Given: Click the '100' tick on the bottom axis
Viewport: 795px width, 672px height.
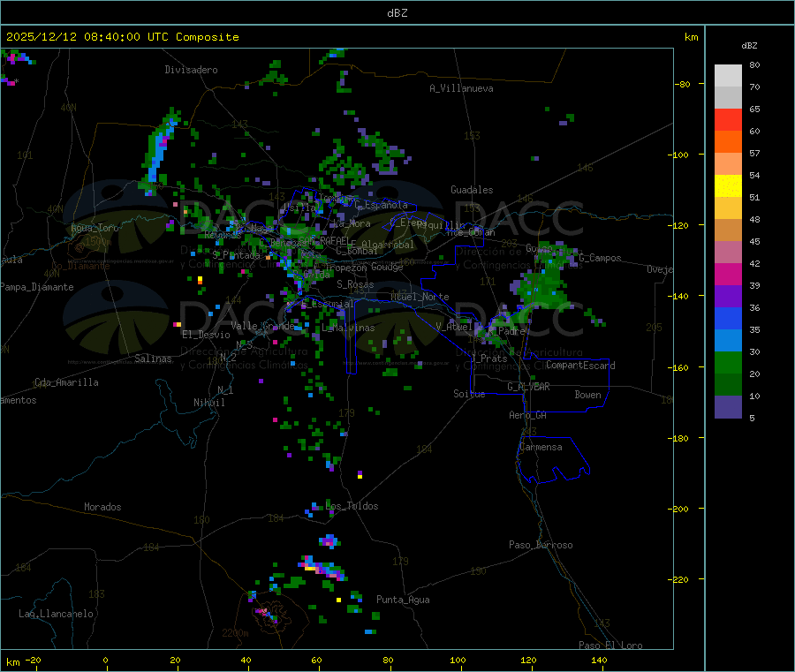Looking at the screenshot, I should (x=458, y=660).
